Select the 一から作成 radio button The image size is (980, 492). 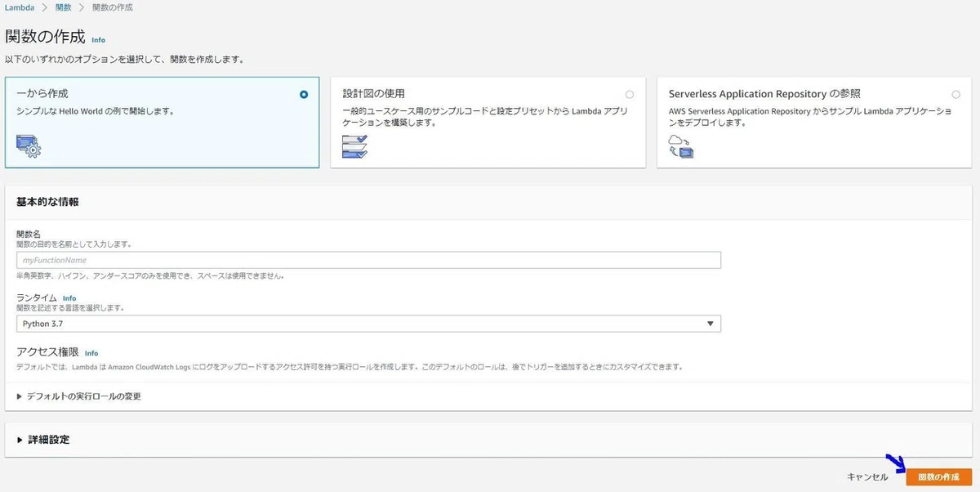pos(304,95)
